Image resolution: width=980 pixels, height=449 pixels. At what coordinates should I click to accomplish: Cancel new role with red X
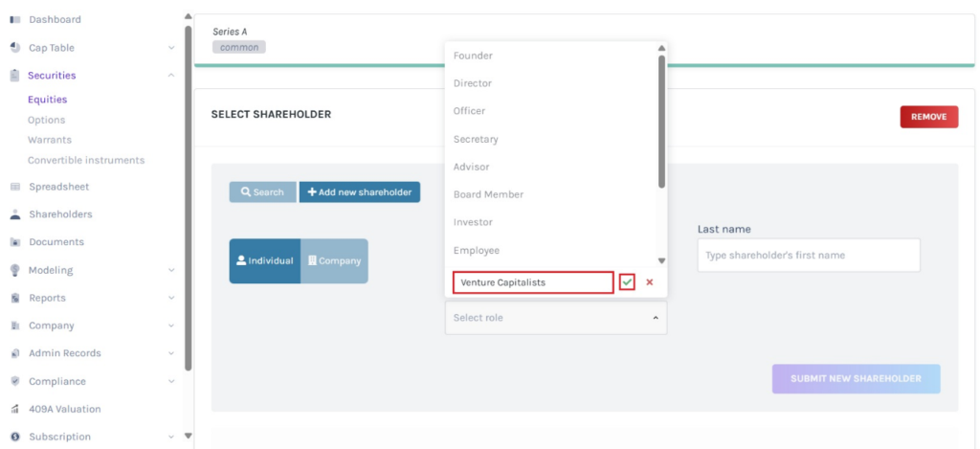coord(650,282)
